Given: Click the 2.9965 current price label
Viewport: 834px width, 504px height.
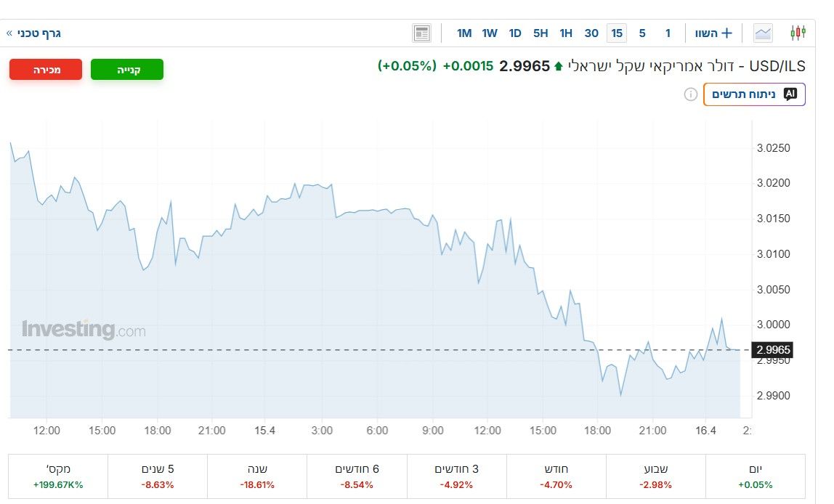Looking at the screenshot, I should pos(773,350).
